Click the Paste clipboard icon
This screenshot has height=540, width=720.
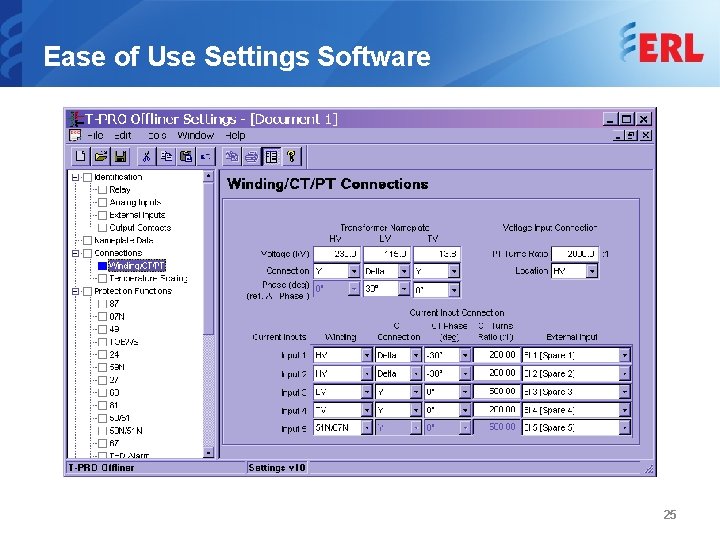pyautogui.click(x=186, y=157)
